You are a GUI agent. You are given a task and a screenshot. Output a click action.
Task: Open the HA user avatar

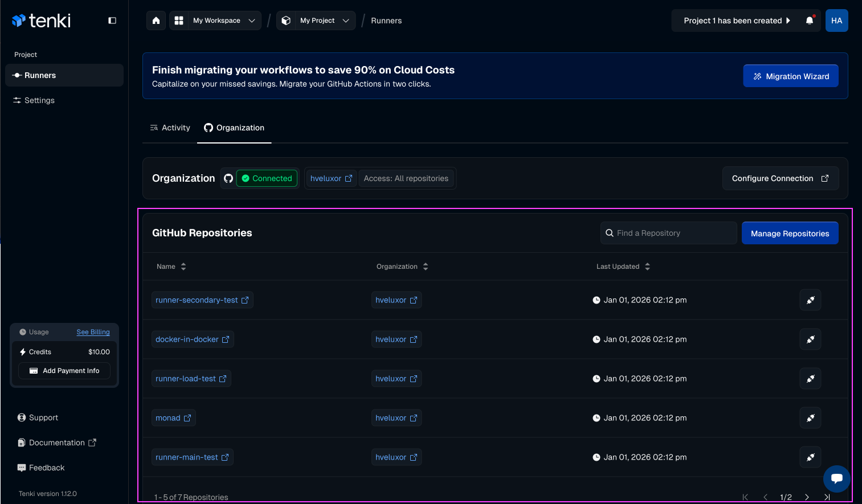point(836,21)
